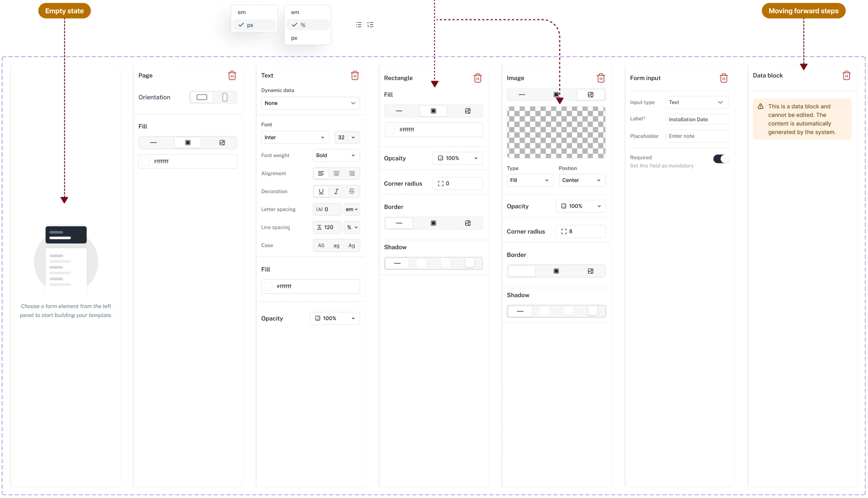Open the Inter font dropdown
This screenshot has height=498, width=868.
coord(295,138)
